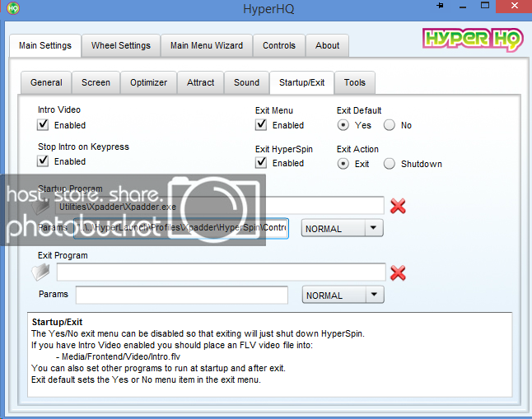Close the HyperHQ window
This screenshot has width=532, height=419.
pyautogui.click(x=514, y=6)
